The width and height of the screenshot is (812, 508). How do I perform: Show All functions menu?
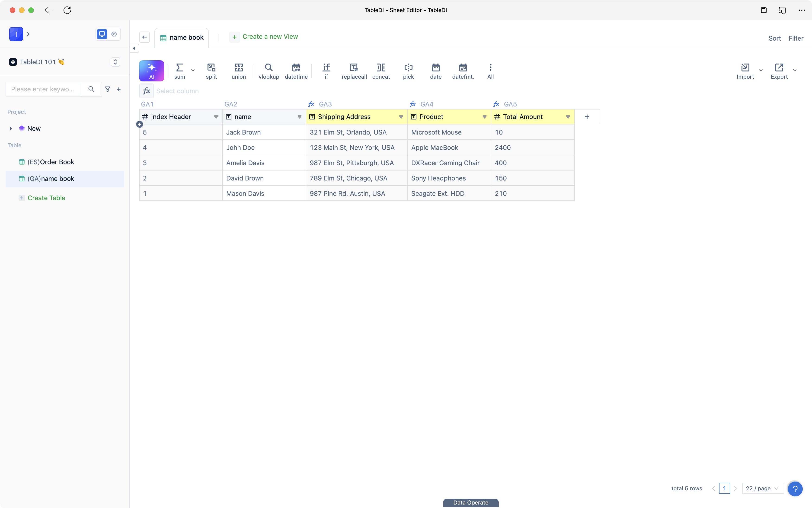[490, 71]
